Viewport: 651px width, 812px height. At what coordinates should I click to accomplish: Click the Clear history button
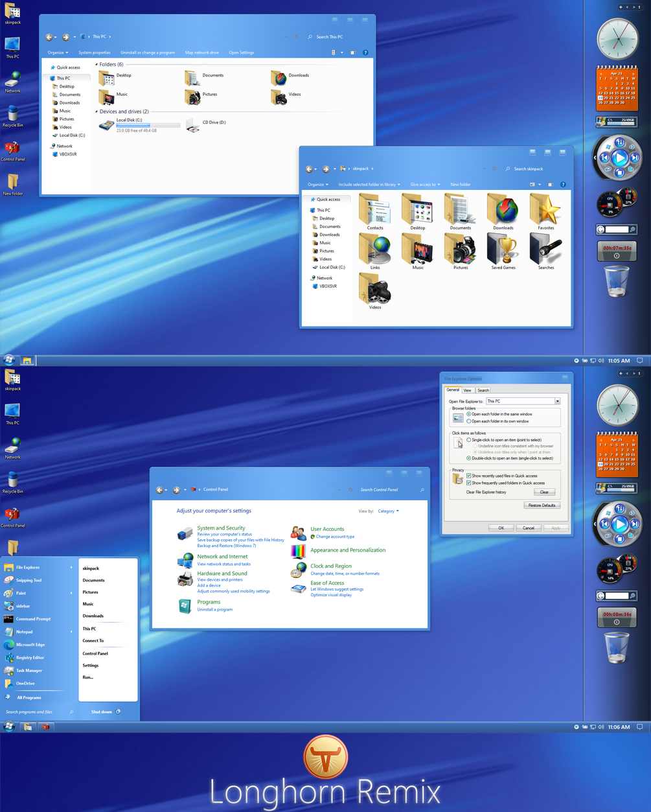(544, 492)
